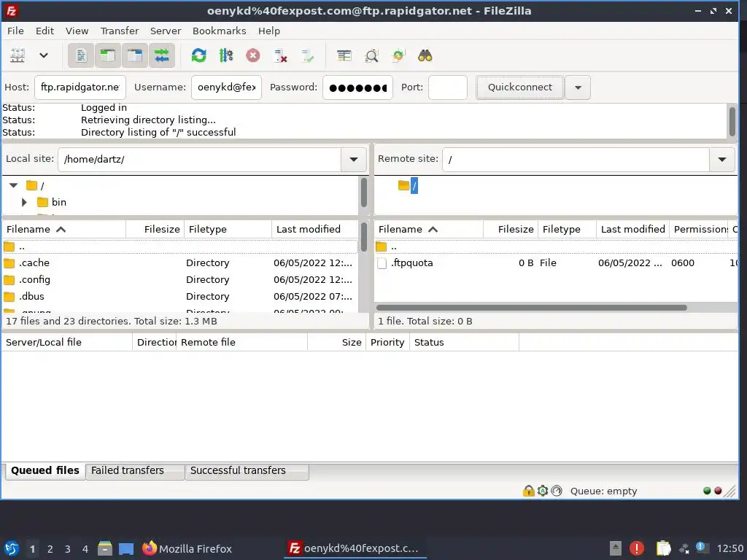The height and width of the screenshot is (560, 747).
Task: Click the Port input field
Action: coord(448,87)
